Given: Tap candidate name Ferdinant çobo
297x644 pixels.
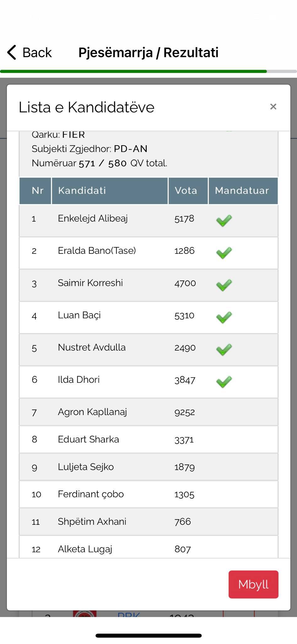Looking at the screenshot, I should 91,494.
